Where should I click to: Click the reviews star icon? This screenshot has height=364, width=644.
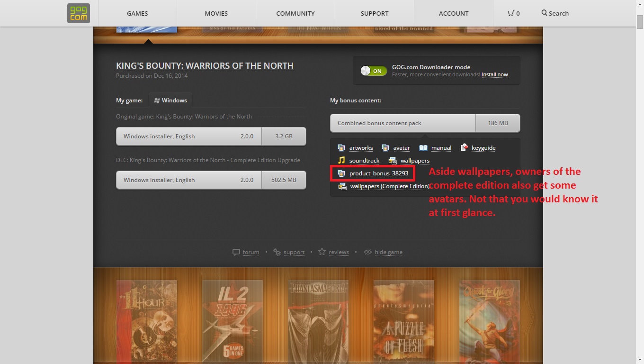click(322, 252)
